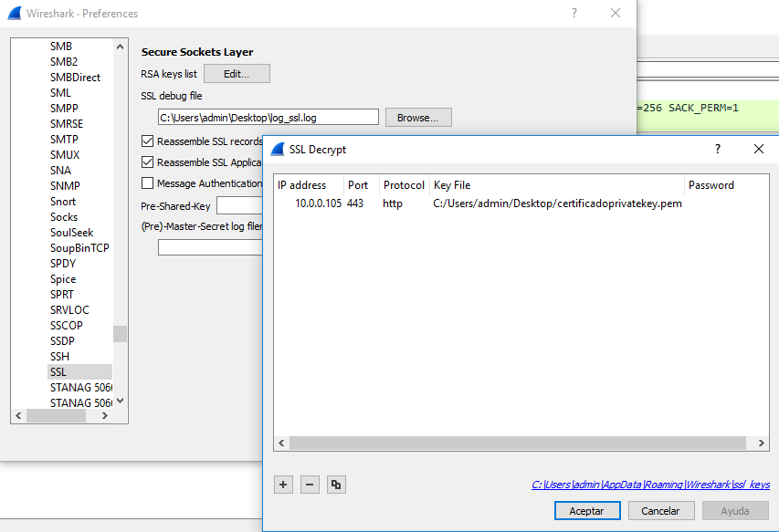Image resolution: width=779 pixels, height=532 pixels.
Task: Select SPDY in the protocol list
Action: pyautogui.click(x=63, y=264)
